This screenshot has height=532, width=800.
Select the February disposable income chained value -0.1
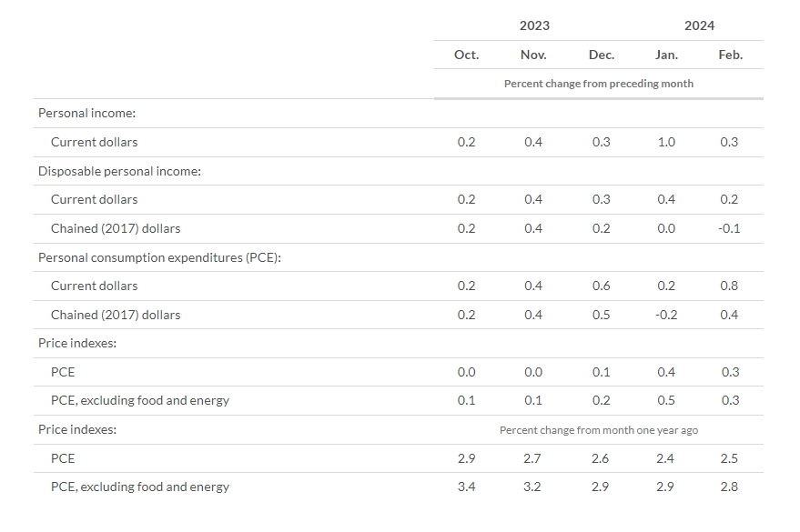point(728,228)
